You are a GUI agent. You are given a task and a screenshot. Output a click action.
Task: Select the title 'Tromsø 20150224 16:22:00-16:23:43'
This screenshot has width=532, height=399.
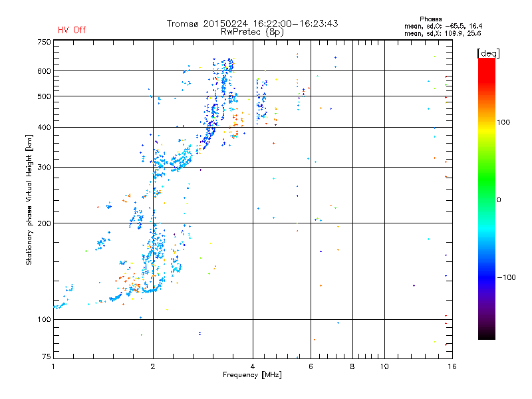(x=252, y=23)
